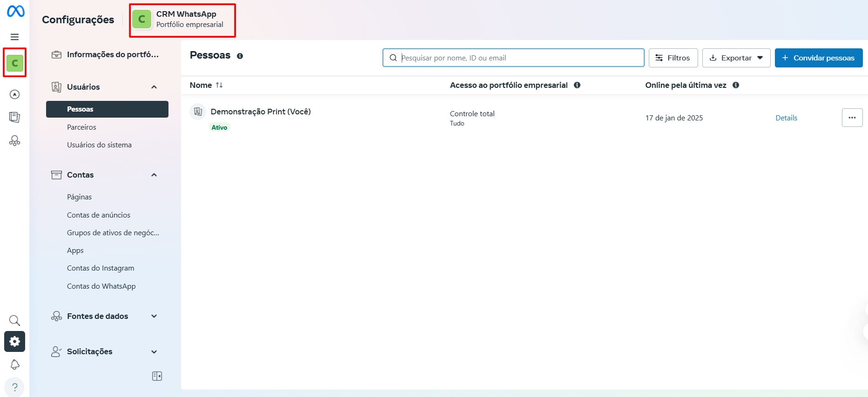Click Convidar pessoas button
The image size is (868, 397).
(818, 58)
